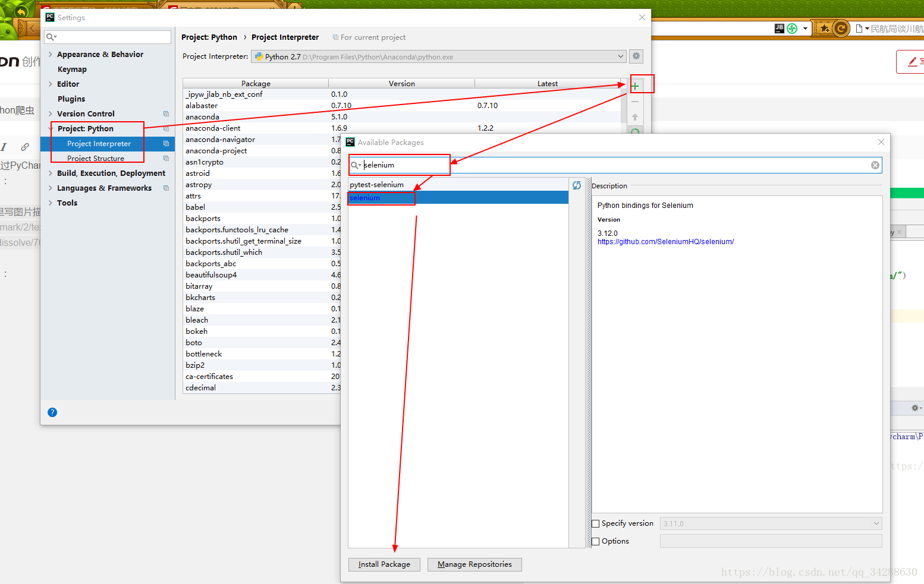Click the Settings search input field
924x584 pixels.
108,37
